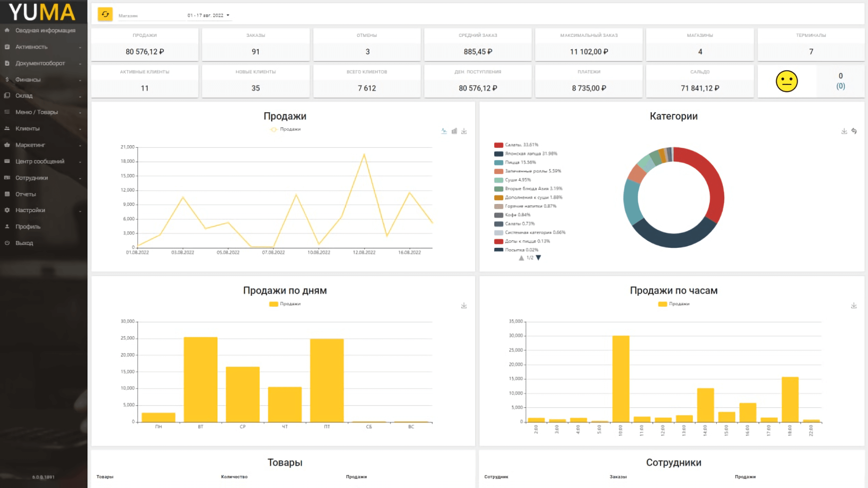868x488 pixels.
Task: Toggle Продажи series in line chart legend
Action: click(285, 129)
